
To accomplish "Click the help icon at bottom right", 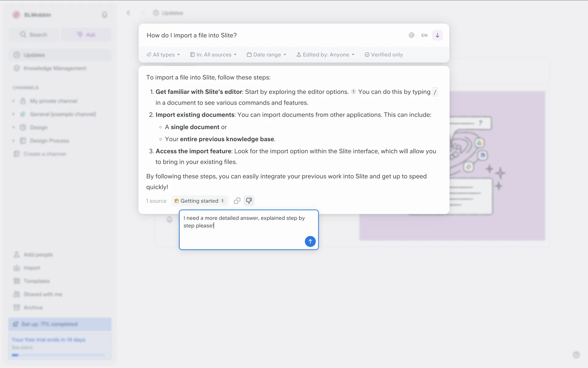I will tap(576, 355).
